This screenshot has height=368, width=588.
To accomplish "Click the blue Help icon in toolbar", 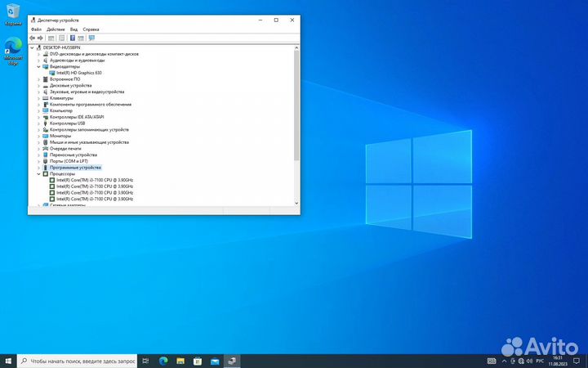I will coord(72,38).
